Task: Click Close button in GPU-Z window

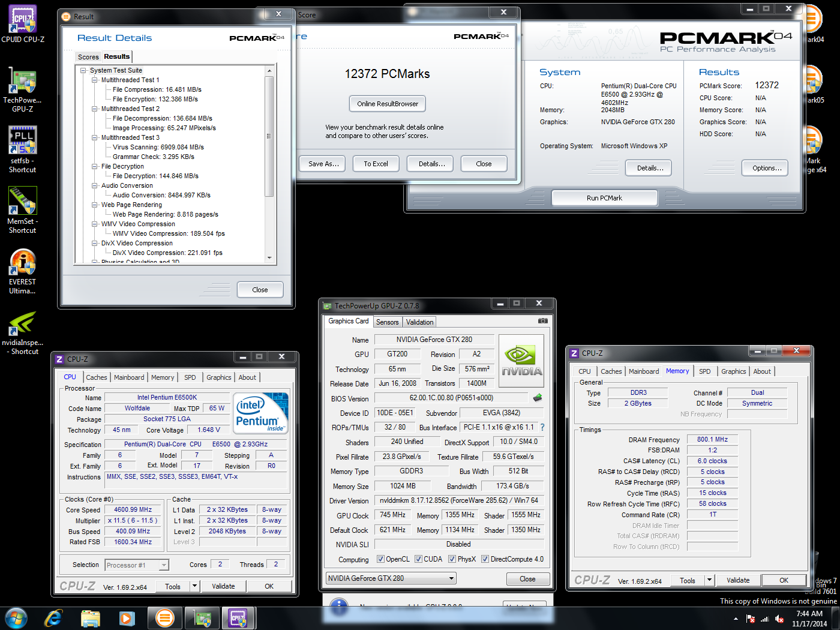Action: click(527, 579)
